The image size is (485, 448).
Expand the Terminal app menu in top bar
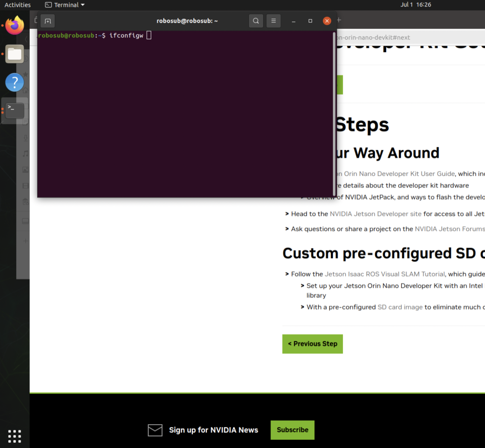pyautogui.click(x=65, y=5)
